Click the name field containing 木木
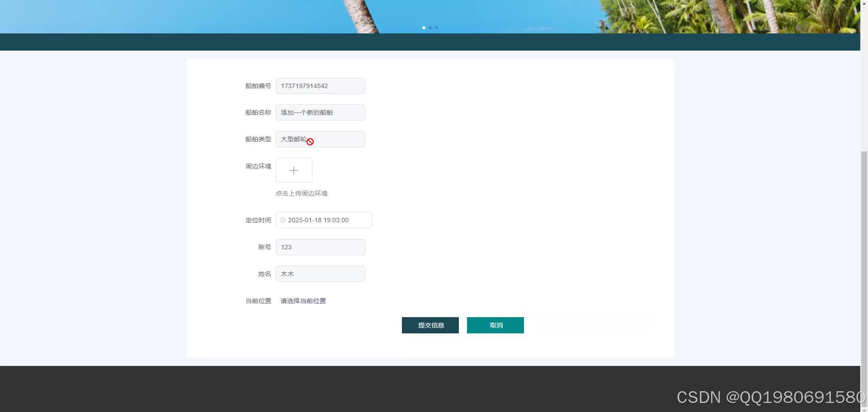Viewport: 868px width, 412px height. (320, 273)
